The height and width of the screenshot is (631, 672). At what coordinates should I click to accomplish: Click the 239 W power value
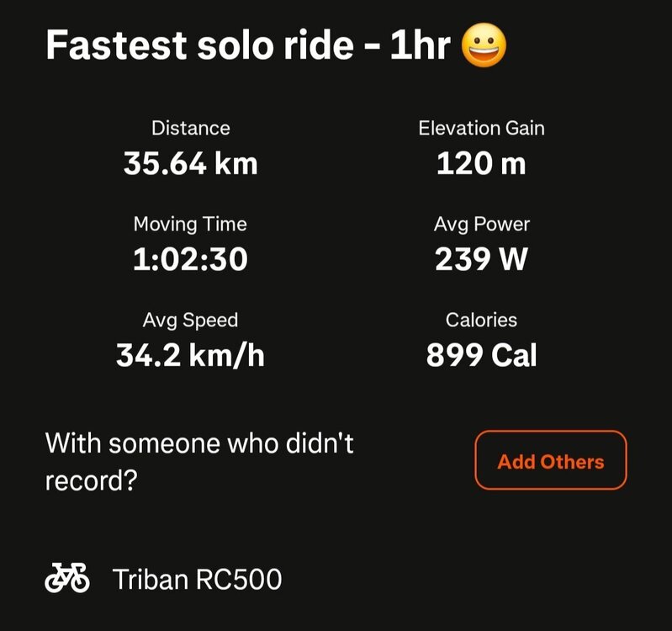click(x=481, y=259)
